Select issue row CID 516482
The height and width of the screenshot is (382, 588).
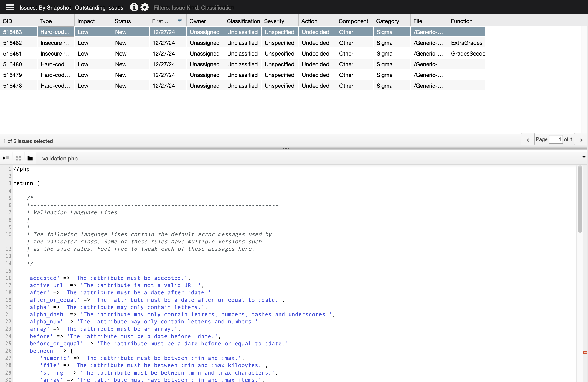point(243,43)
